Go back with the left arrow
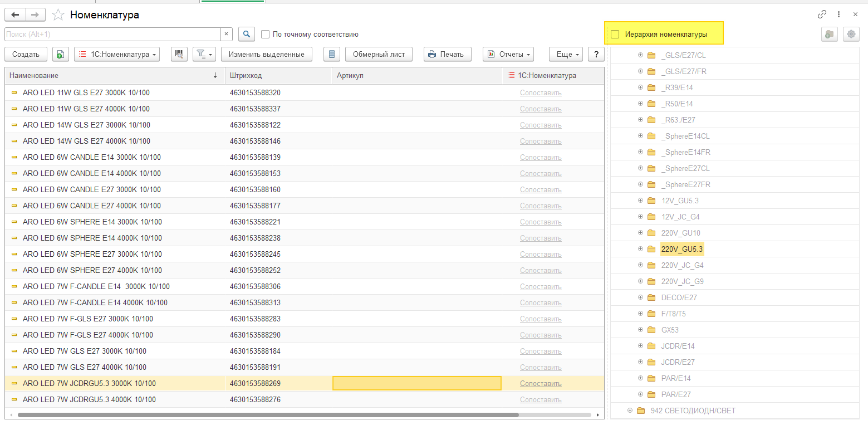This screenshot has height=425, width=868. click(15, 15)
